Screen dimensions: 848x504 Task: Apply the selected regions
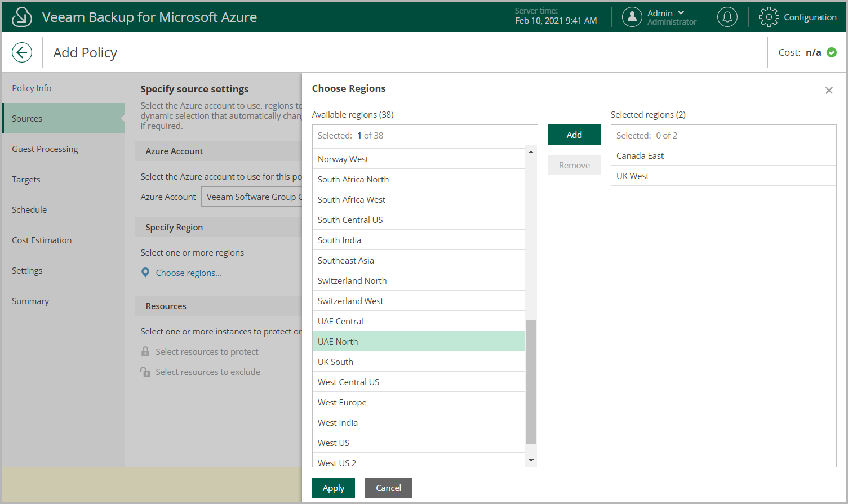coord(334,488)
